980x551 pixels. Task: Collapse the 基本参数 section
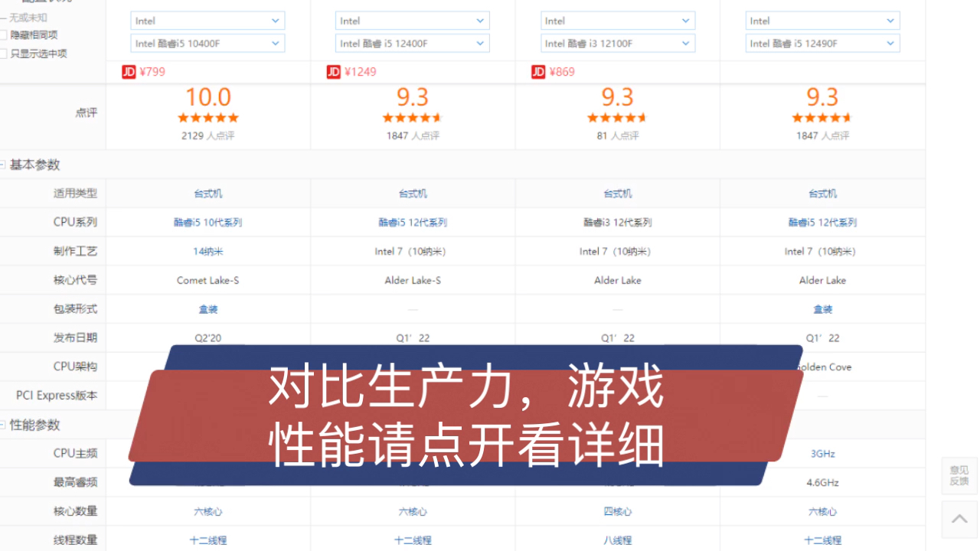point(2,165)
